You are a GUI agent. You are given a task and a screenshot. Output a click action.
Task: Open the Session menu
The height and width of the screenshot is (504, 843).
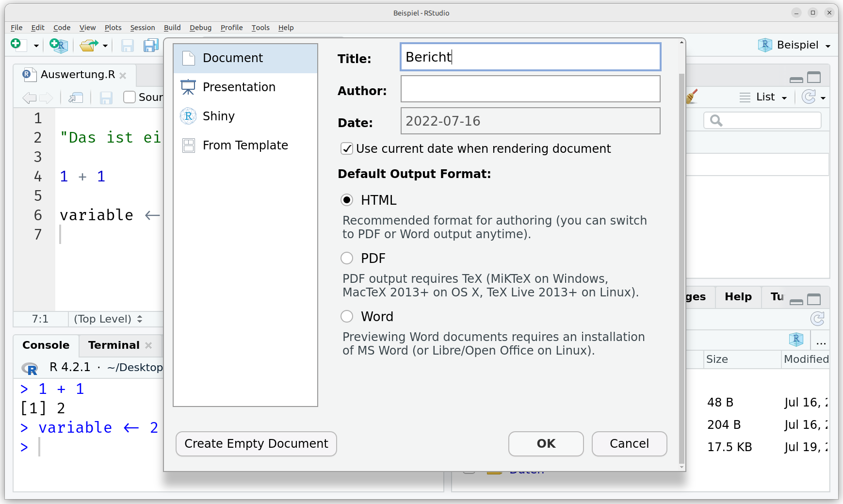(x=142, y=28)
